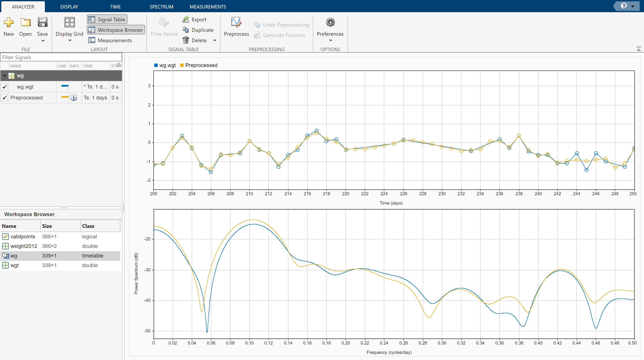Open the Save dropdown arrow
Screen dimensions: 644x360
[x=43, y=41]
